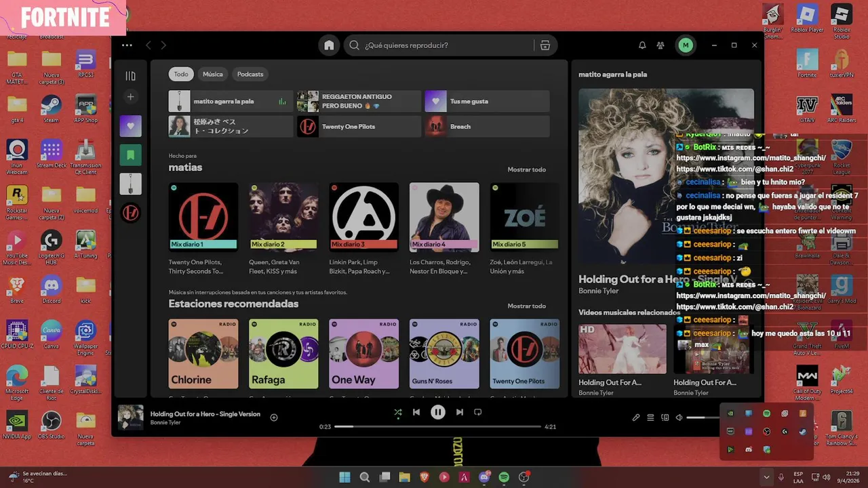Open 'matito agarra la pala' shortcut

[231, 102]
